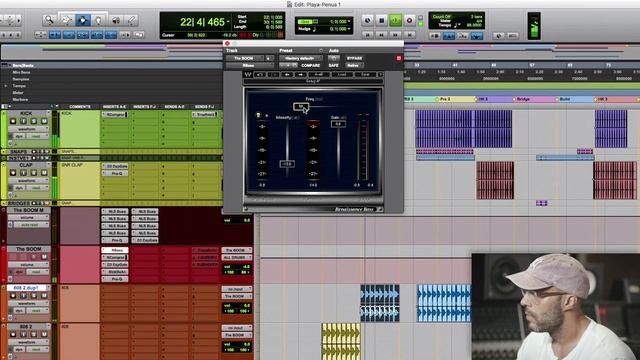Open Pro-Q insert on The BOOM M track
The height and width of the screenshot is (360, 640).
click(115, 240)
